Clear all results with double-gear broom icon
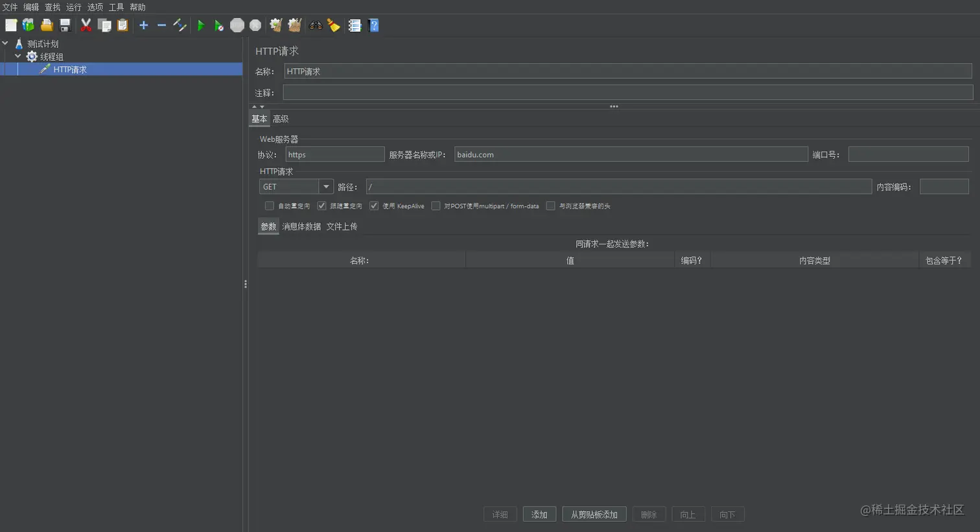Viewport: 980px width, 532px height. coord(295,25)
